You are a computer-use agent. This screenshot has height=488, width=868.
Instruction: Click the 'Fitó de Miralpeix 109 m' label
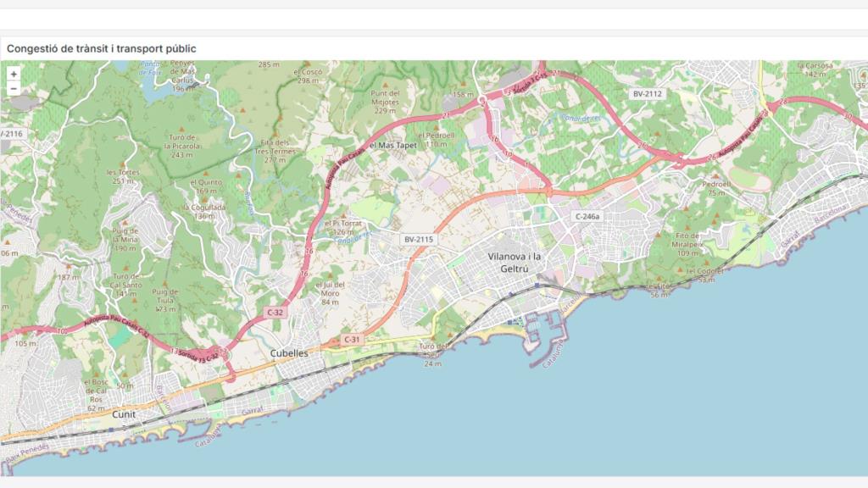point(687,244)
